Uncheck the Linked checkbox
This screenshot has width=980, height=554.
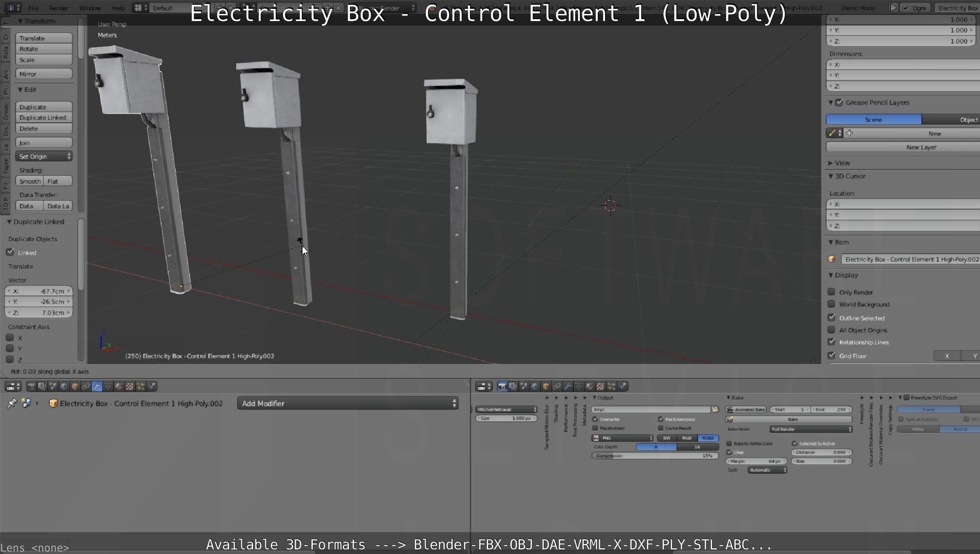(10, 252)
